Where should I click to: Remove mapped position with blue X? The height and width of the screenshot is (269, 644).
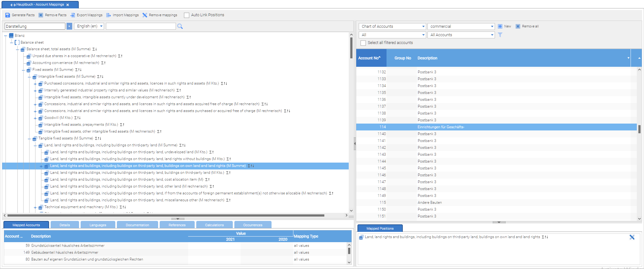tap(632, 237)
